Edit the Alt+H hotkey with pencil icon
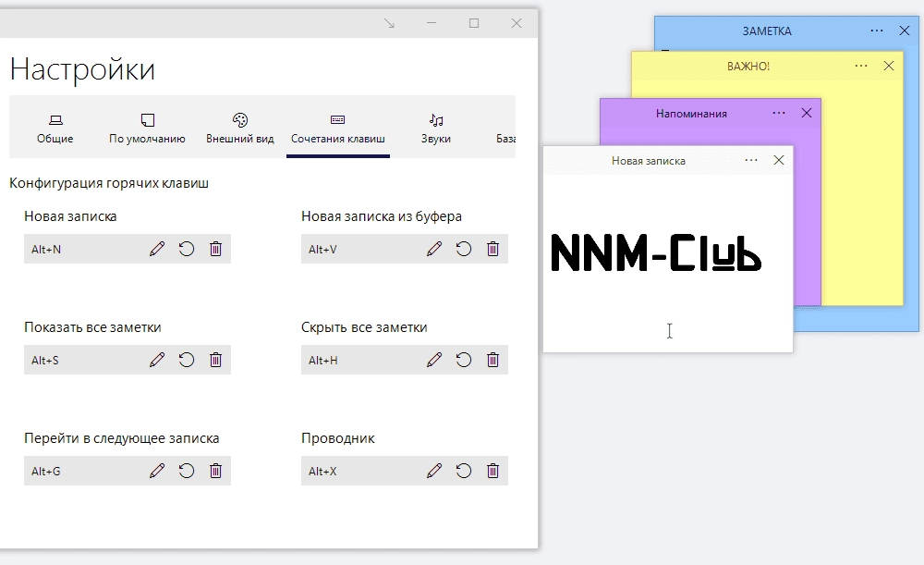The width and height of the screenshot is (924, 565). [x=434, y=360]
